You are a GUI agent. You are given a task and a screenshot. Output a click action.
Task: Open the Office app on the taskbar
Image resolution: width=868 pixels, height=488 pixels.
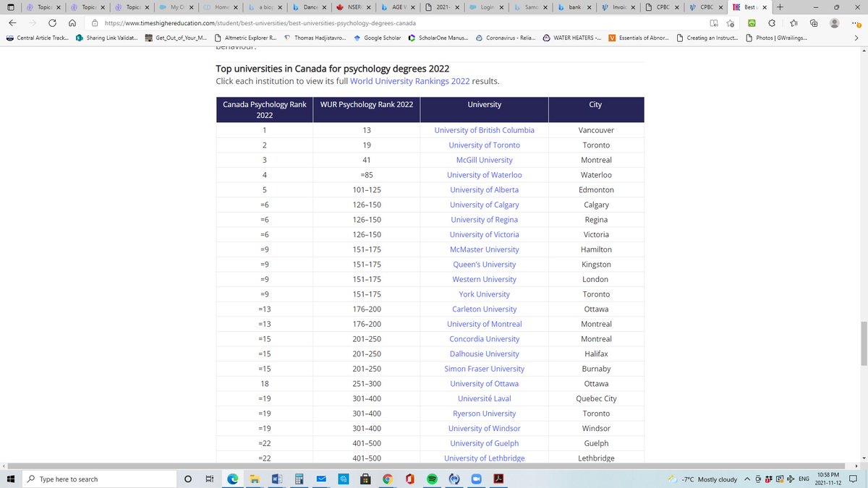pyautogui.click(x=409, y=479)
